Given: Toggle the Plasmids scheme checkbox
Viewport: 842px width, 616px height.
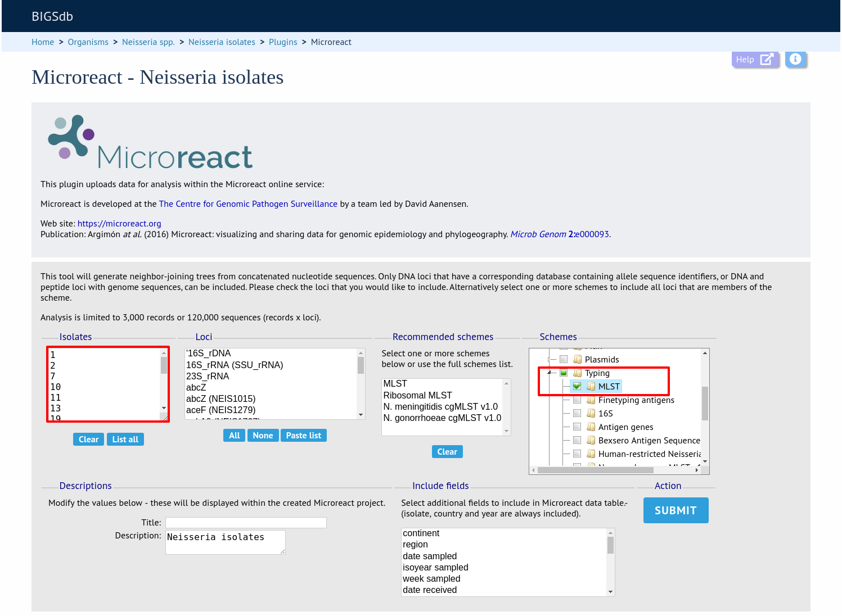Looking at the screenshot, I should (x=564, y=360).
